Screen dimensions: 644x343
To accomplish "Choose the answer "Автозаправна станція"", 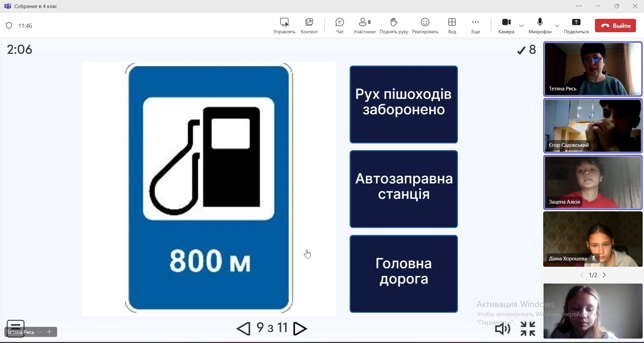I will click(403, 189).
